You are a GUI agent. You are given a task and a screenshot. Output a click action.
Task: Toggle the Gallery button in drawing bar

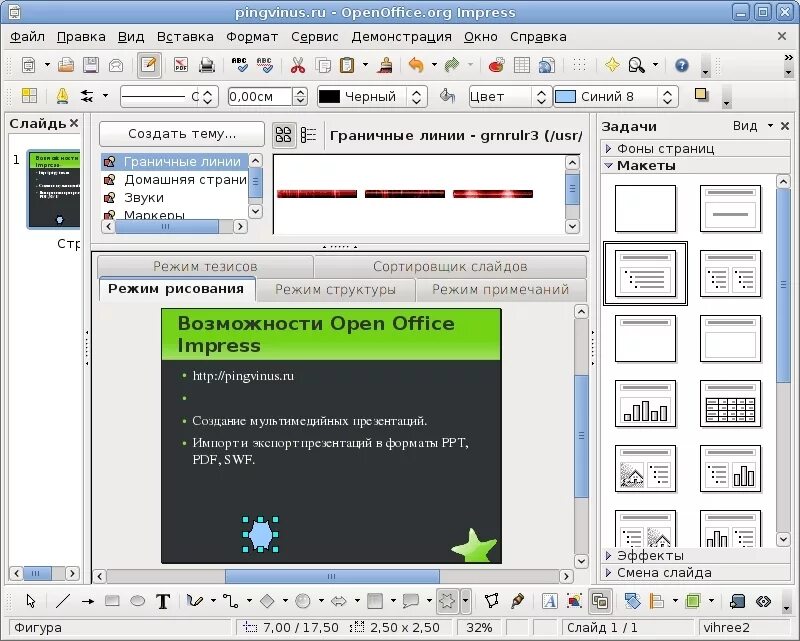pyautogui.click(x=599, y=601)
